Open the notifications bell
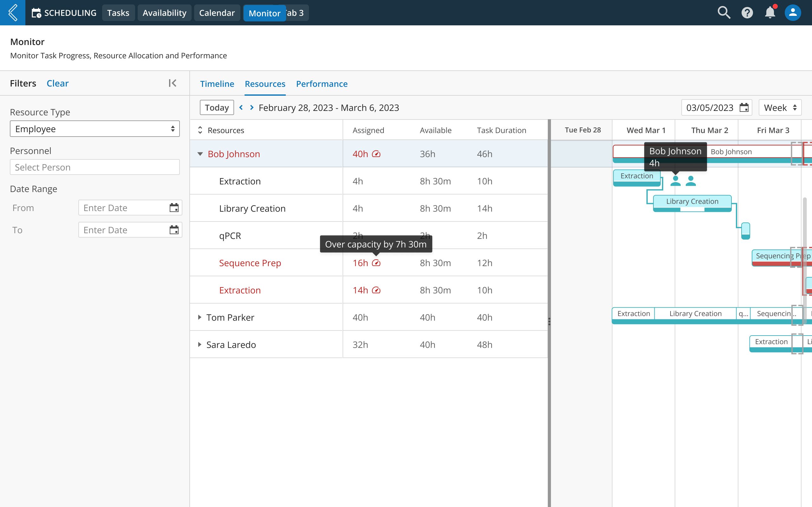Image resolution: width=812 pixels, height=507 pixels. point(770,13)
